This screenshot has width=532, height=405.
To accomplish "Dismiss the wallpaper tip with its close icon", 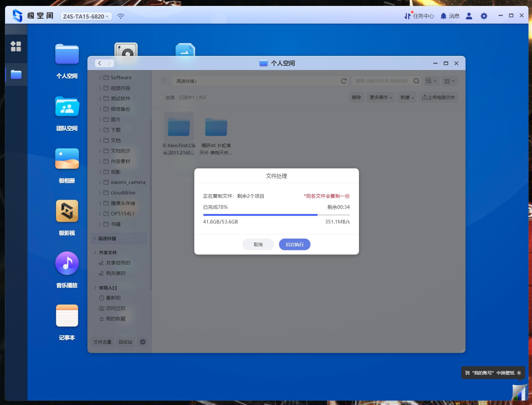I will click(x=519, y=373).
